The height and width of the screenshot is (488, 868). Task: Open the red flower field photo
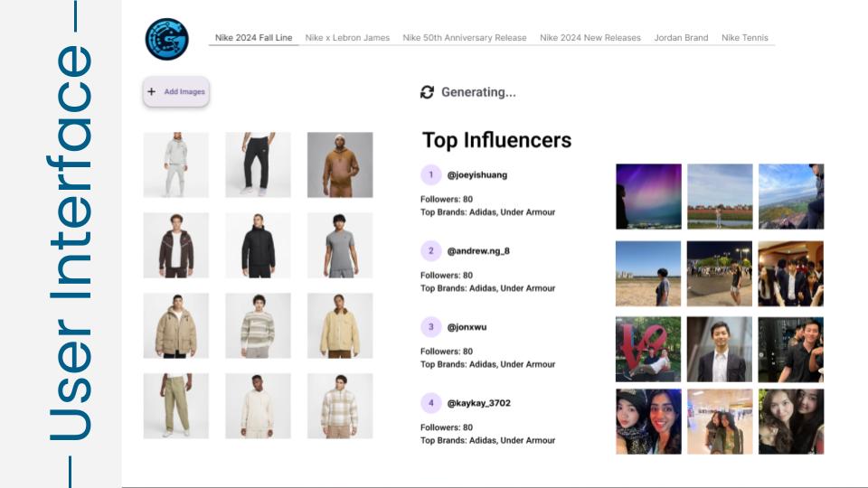coord(720,196)
